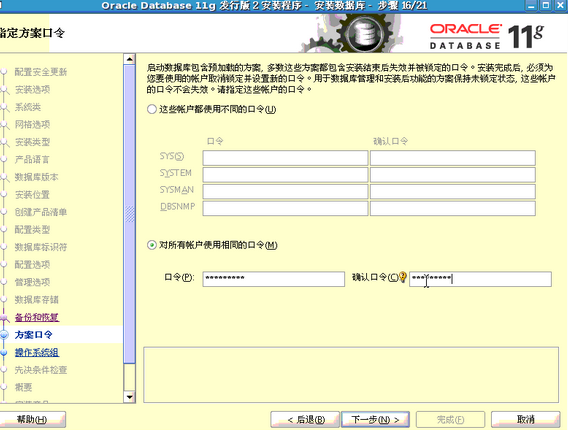Click the SYS password field
Viewport: 568px width, 430px height.
click(285, 158)
